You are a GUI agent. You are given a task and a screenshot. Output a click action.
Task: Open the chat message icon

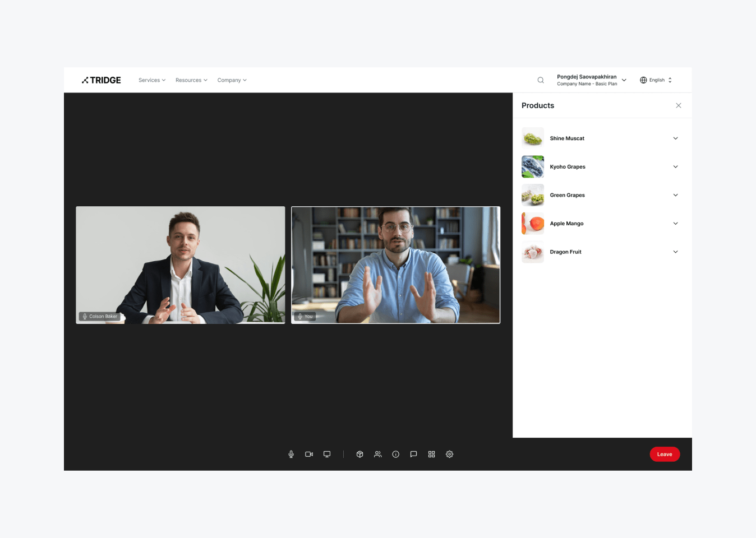(x=414, y=454)
